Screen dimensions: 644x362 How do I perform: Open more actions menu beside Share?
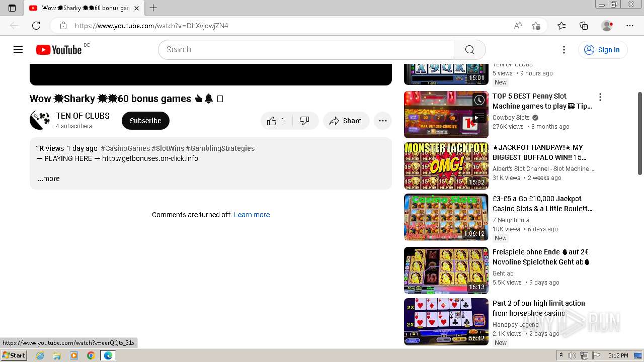(383, 121)
